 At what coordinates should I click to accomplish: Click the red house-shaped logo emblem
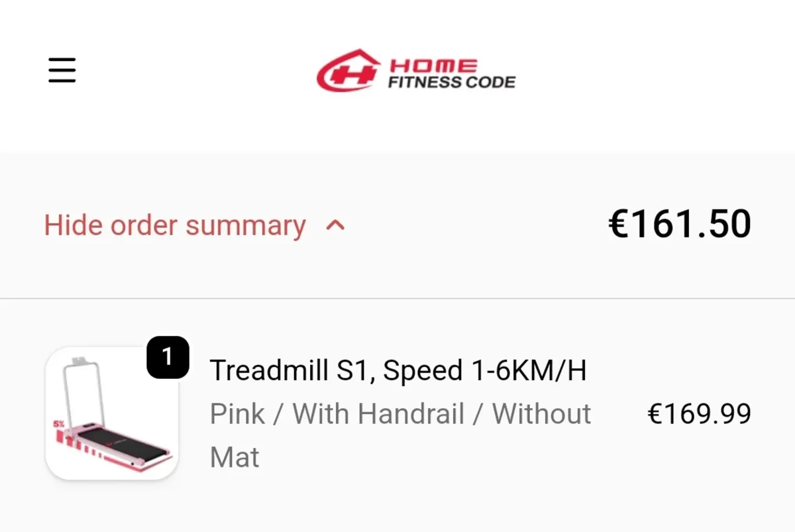point(348,71)
